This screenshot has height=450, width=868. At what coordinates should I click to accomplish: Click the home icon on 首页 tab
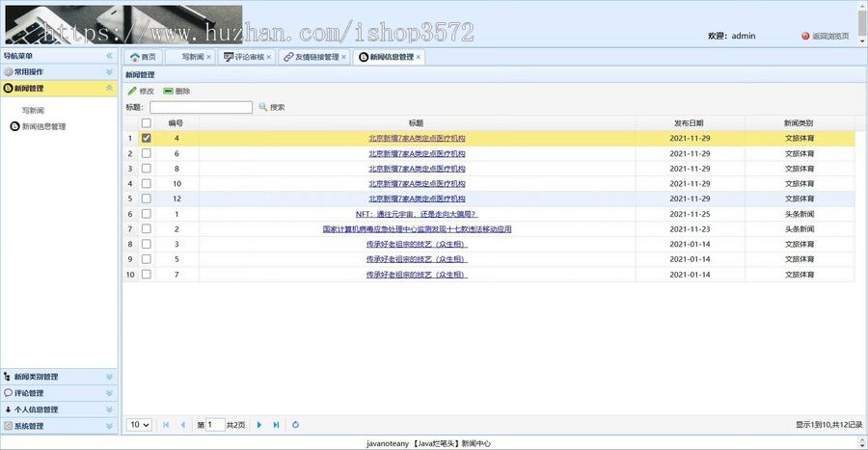coord(134,57)
